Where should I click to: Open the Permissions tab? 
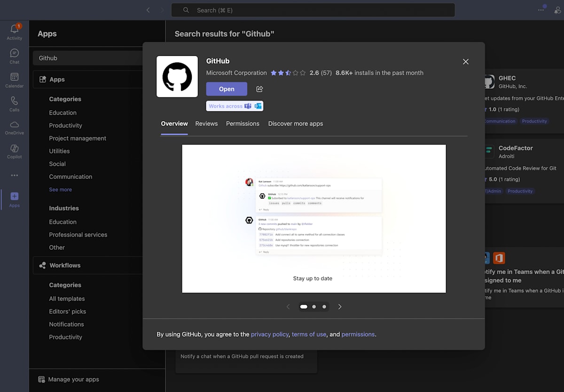(243, 123)
